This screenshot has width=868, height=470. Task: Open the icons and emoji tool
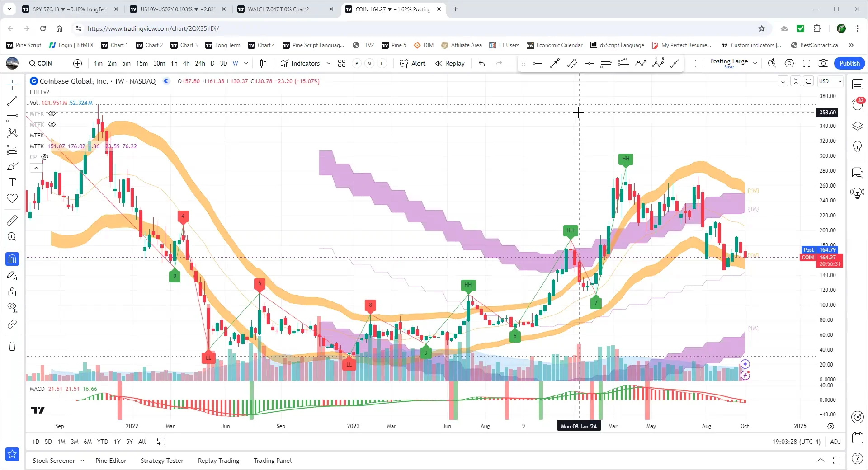(x=12, y=198)
